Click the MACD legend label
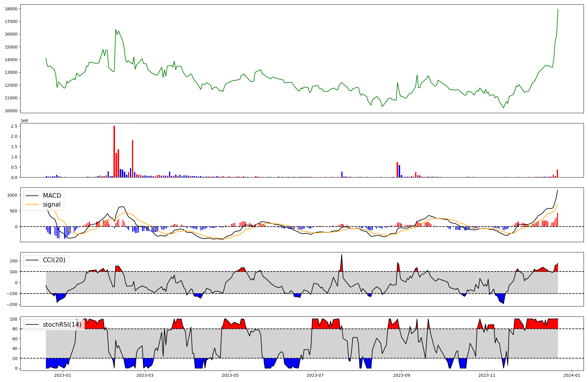588x382 pixels. pyautogui.click(x=52, y=196)
